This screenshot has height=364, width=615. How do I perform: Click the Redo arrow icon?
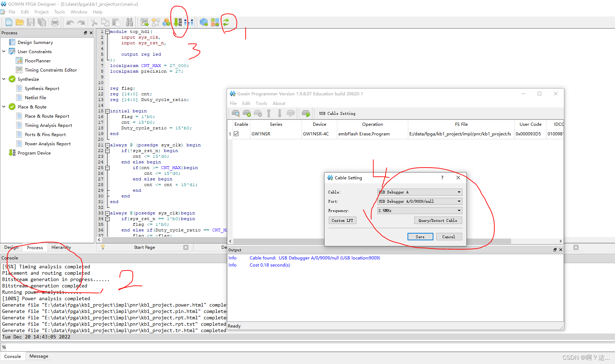pyautogui.click(x=81, y=23)
